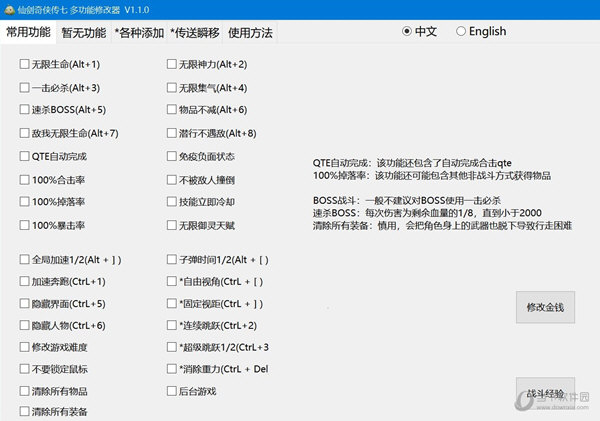Select the 中文 language radio button

407,31
